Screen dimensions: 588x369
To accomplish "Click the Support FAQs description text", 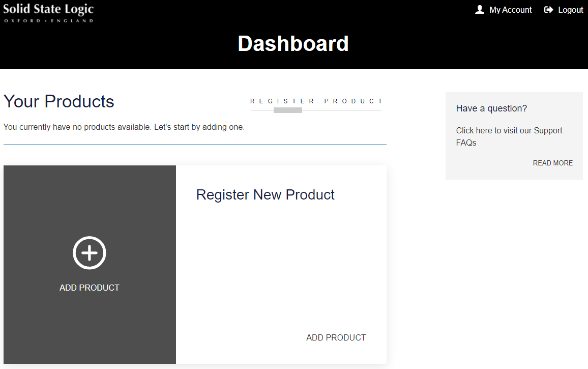I will pyautogui.click(x=509, y=136).
